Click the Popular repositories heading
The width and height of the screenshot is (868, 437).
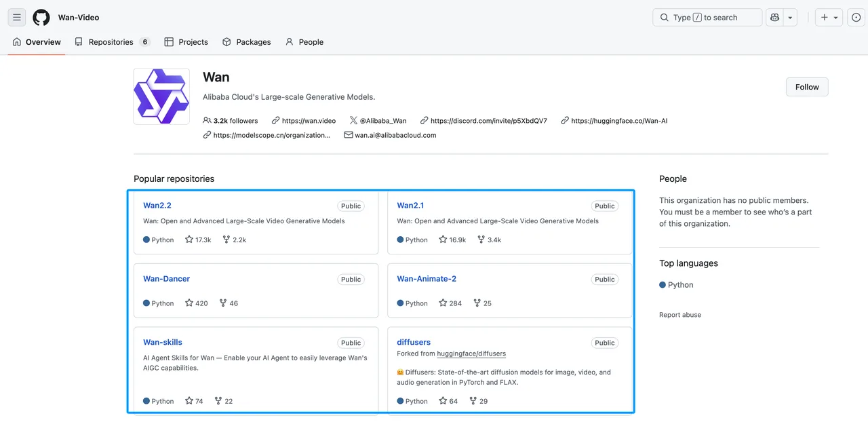point(174,179)
